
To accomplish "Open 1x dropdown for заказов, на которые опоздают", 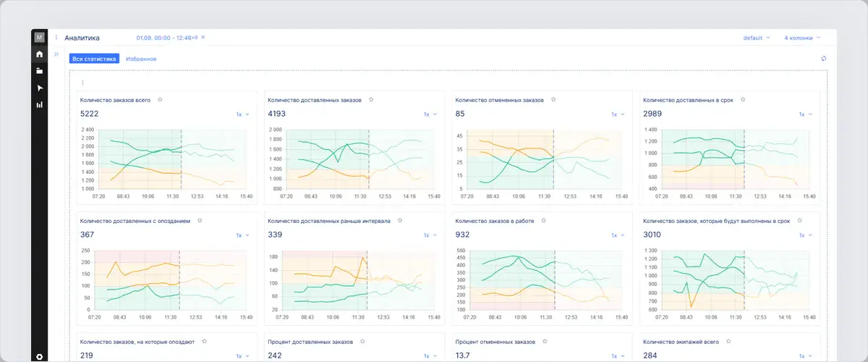I will [242, 355].
